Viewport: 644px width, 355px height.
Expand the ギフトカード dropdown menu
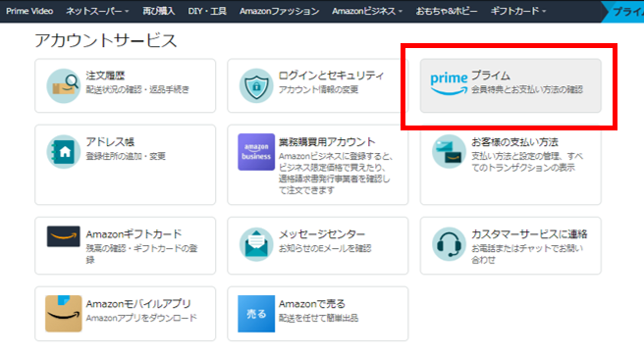click(x=518, y=11)
